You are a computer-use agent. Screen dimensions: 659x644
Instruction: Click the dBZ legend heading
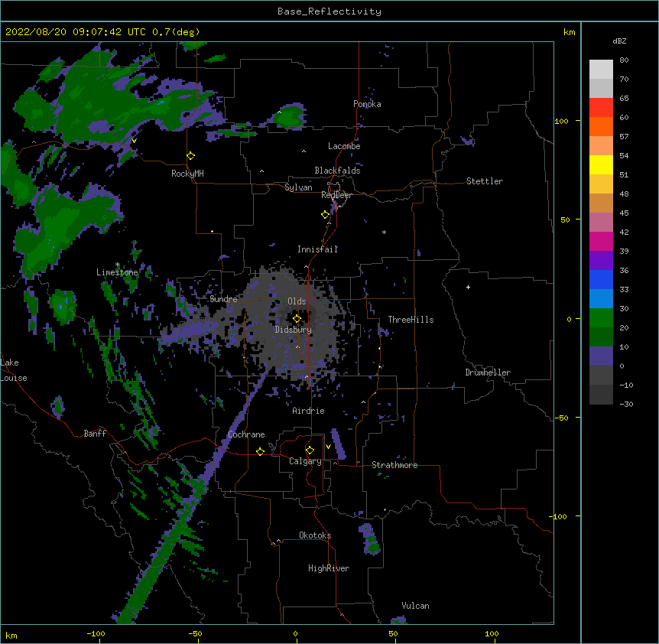point(619,41)
